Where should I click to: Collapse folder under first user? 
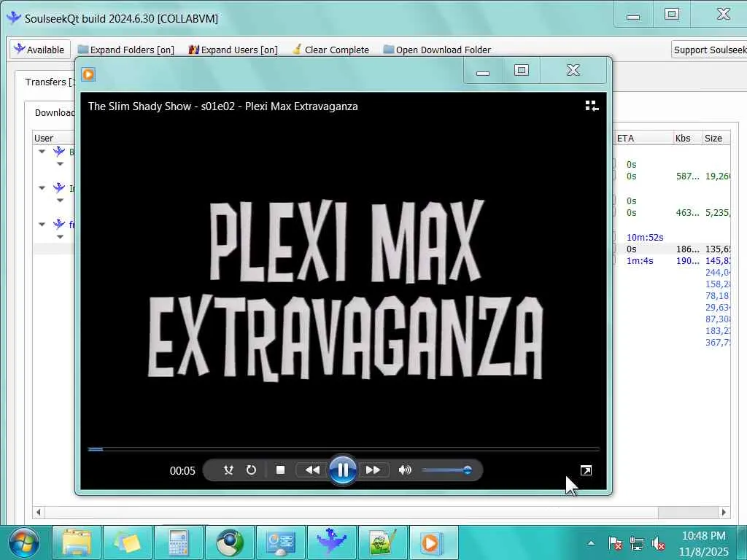(60, 164)
